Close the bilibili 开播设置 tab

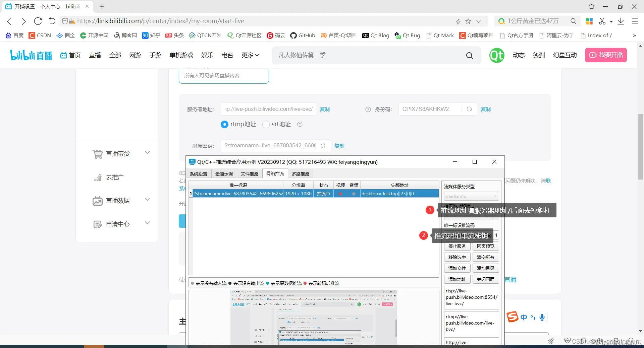tap(87, 6)
